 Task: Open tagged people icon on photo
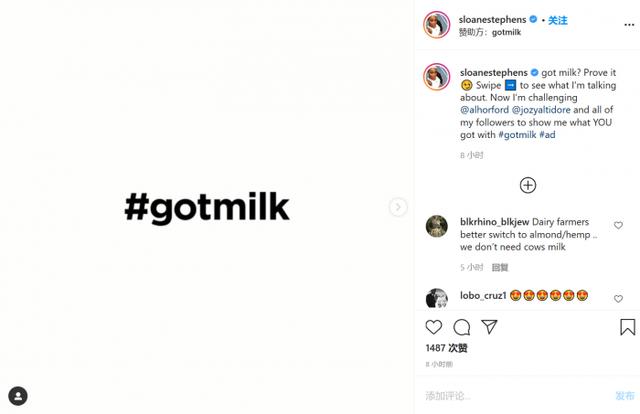[18, 396]
